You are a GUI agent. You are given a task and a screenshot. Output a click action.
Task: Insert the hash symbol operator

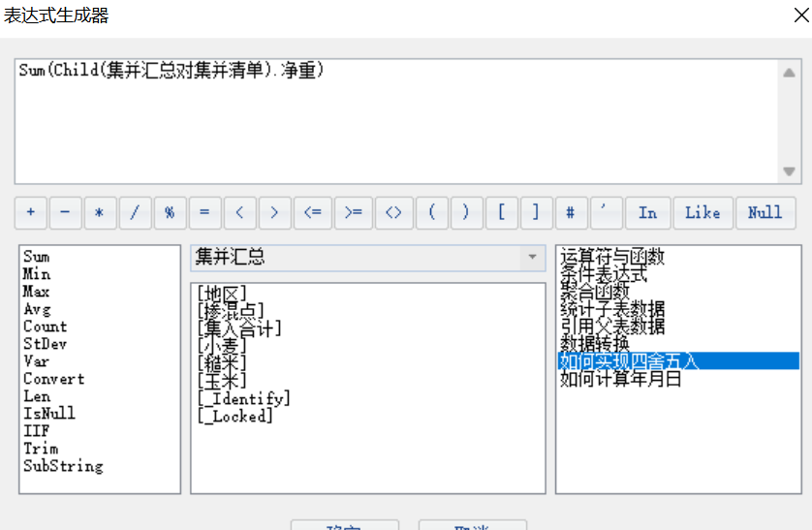point(571,213)
